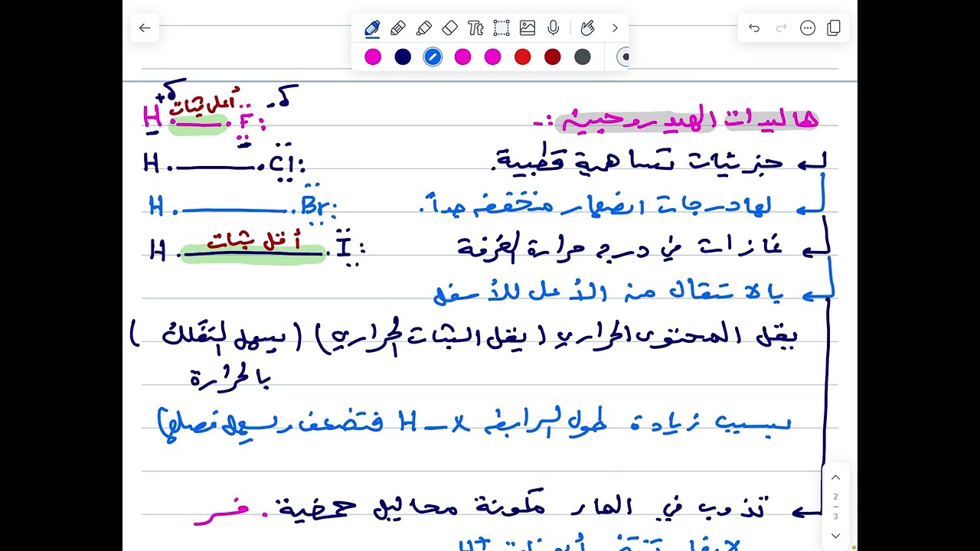Select the eraser tool
The height and width of the screenshot is (551, 980).
[x=450, y=28]
